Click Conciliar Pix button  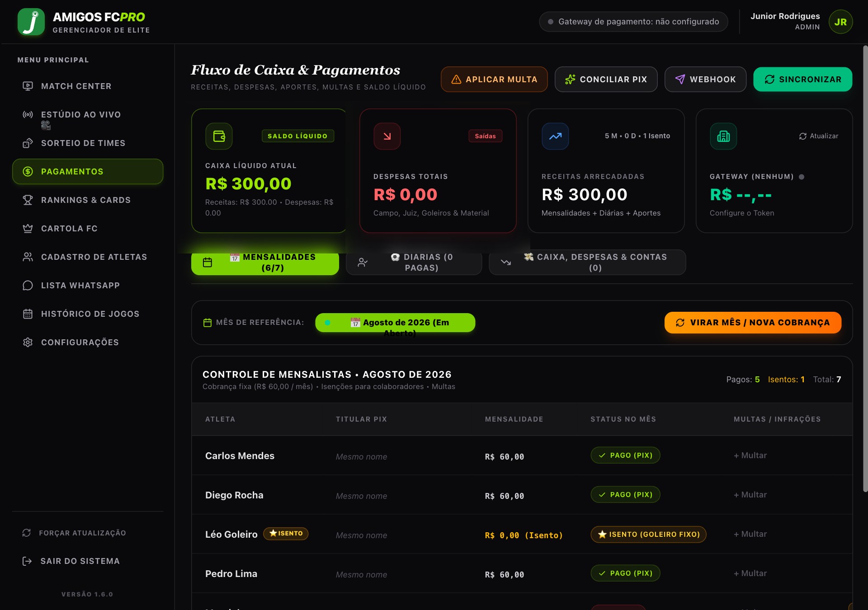[x=606, y=80]
